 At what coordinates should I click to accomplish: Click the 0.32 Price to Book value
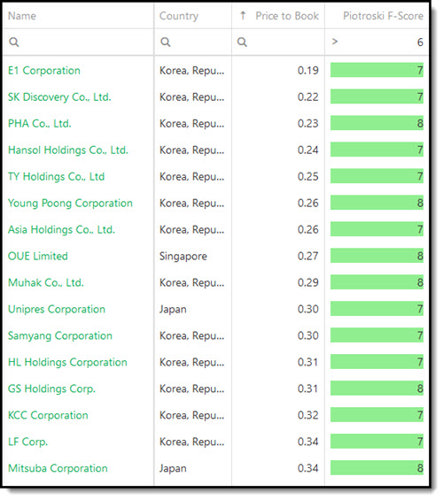(x=308, y=415)
